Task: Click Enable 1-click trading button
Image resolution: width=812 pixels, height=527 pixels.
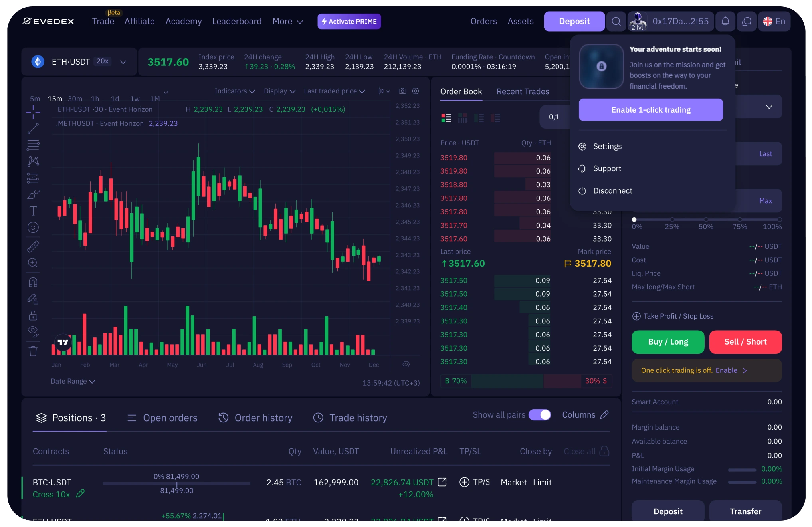Action: coord(651,110)
